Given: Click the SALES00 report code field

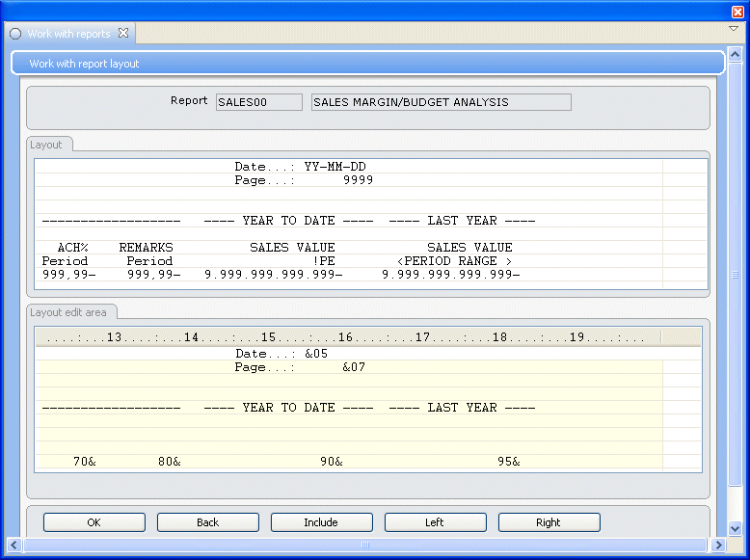Looking at the screenshot, I should click(x=258, y=102).
